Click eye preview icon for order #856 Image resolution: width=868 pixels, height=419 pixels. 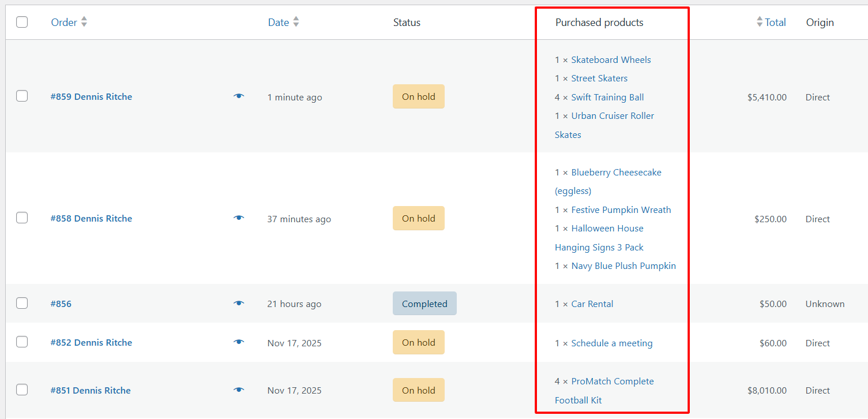(x=239, y=304)
